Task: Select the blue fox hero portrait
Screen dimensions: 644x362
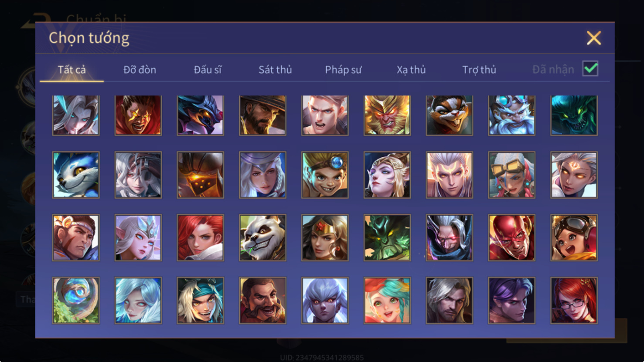Action: (76, 175)
